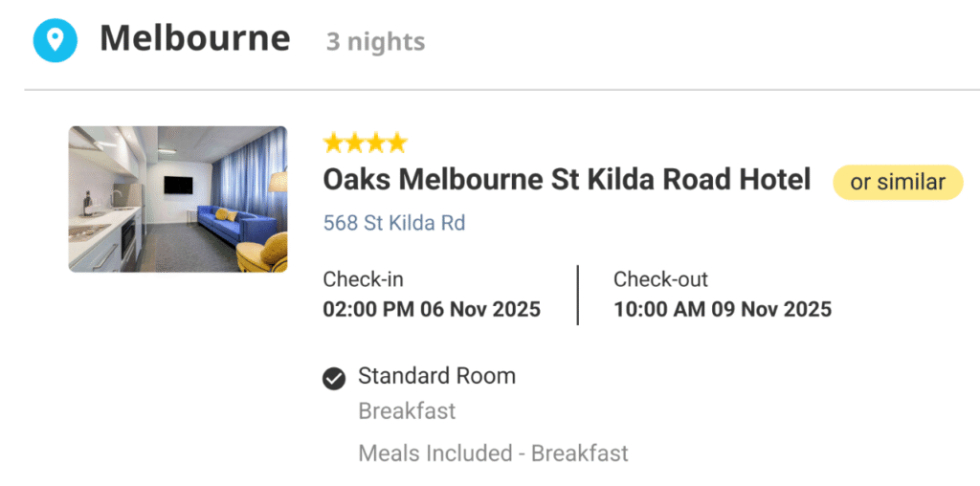Click the four-star rating icons
Viewport: 980px width, 486px height.
click(365, 144)
